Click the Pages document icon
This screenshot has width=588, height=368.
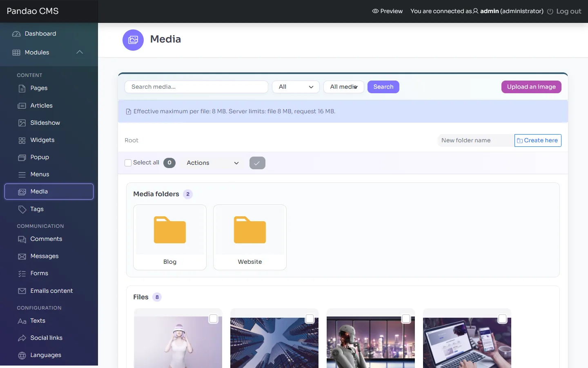click(x=22, y=88)
